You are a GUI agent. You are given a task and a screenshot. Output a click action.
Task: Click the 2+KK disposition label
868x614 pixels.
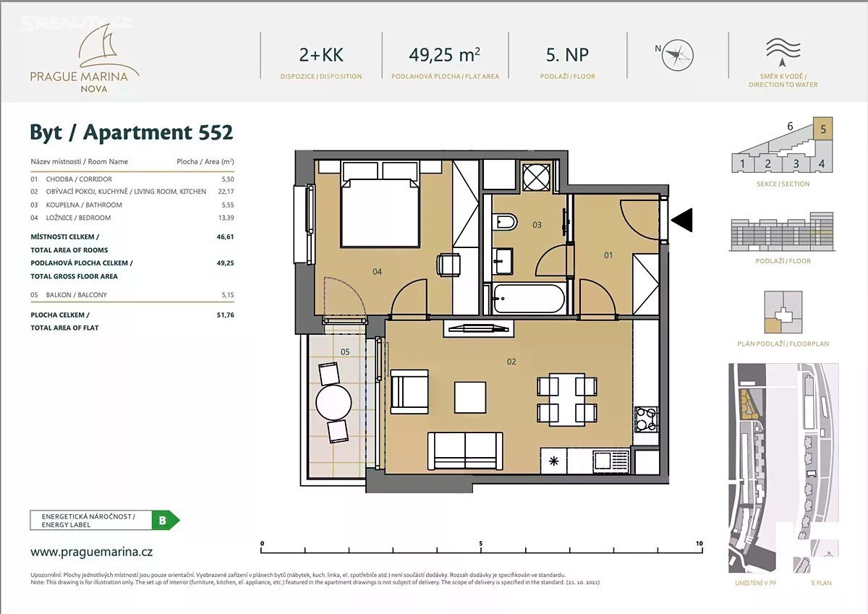(x=321, y=55)
